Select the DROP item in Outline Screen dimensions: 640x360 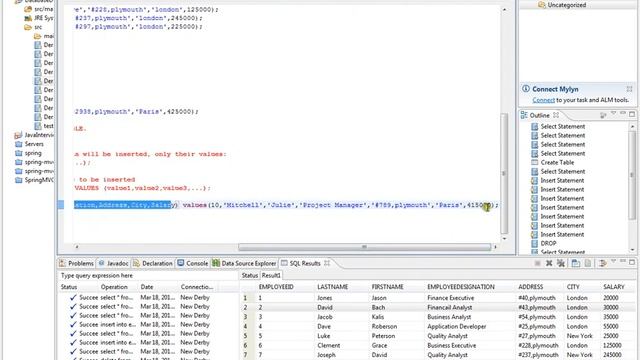tap(548, 243)
